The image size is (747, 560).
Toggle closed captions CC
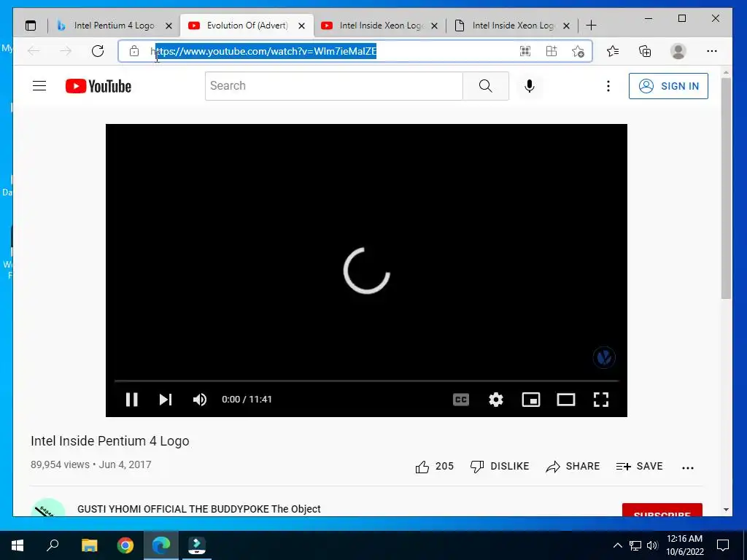(x=461, y=399)
